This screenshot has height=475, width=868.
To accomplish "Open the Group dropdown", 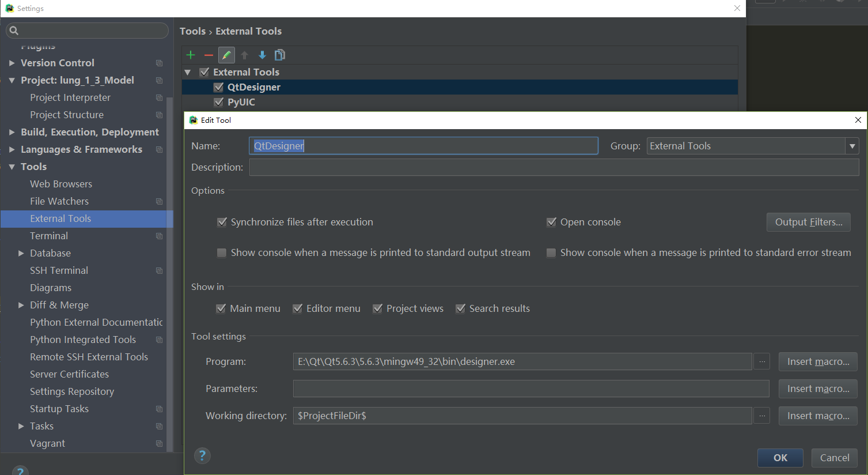I will [x=852, y=146].
